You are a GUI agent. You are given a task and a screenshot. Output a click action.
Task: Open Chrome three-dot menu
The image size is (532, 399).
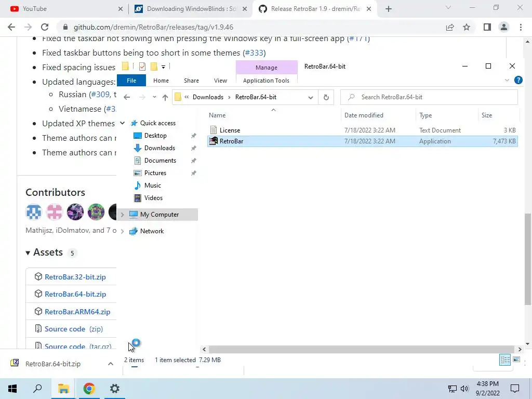click(x=521, y=27)
